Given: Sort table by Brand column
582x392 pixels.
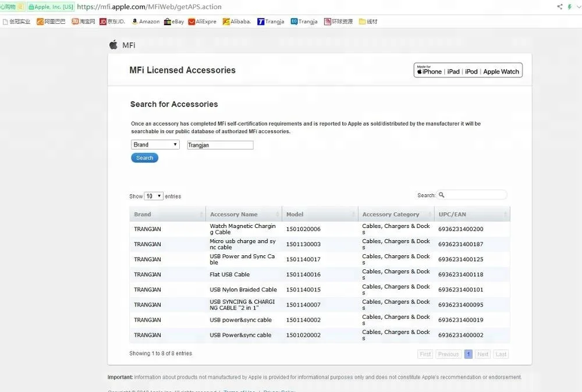Looking at the screenshot, I should click(x=168, y=214).
